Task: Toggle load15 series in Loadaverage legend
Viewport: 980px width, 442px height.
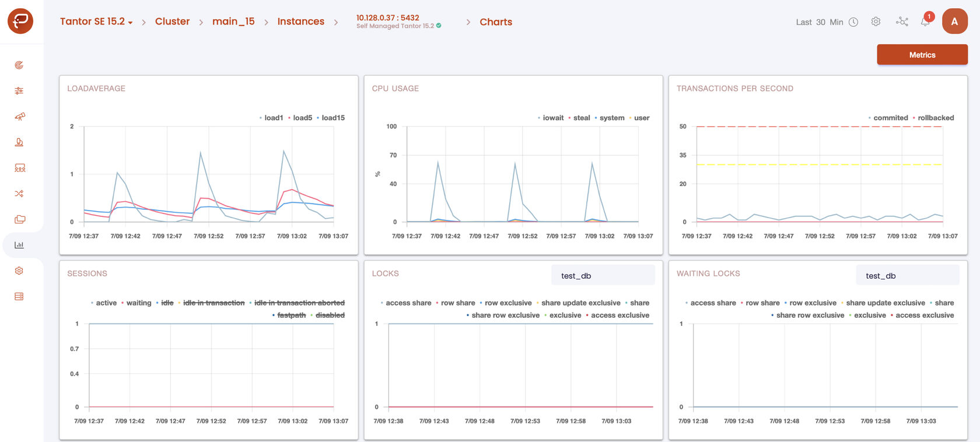Action: 331,118
